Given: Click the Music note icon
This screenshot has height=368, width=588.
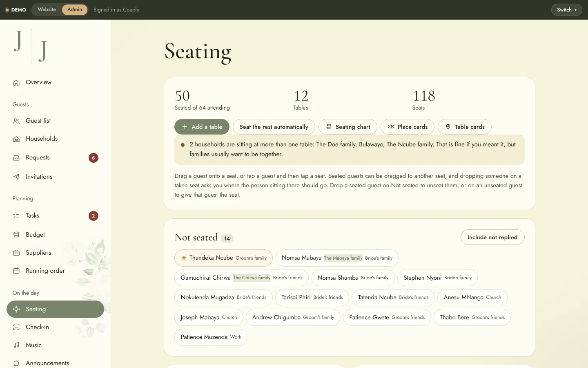Looking at the screenshot, I should click(x=16, y=346).
